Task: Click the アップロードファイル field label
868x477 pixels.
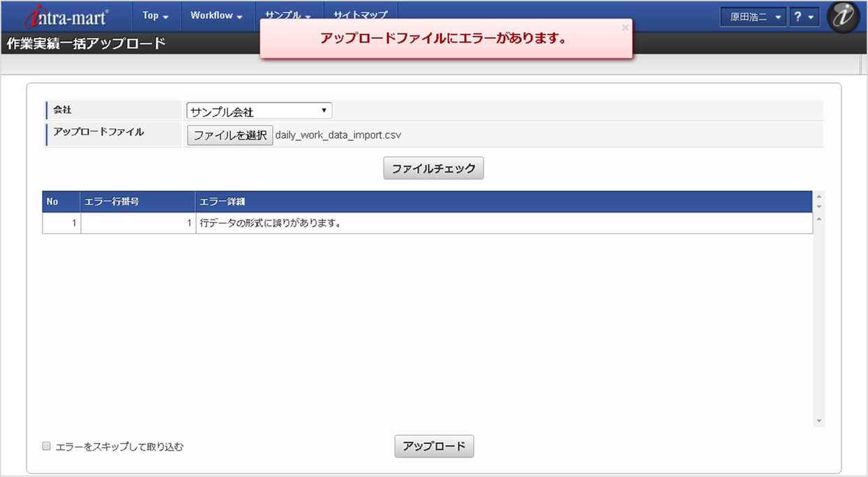Action: click(98, 131)
